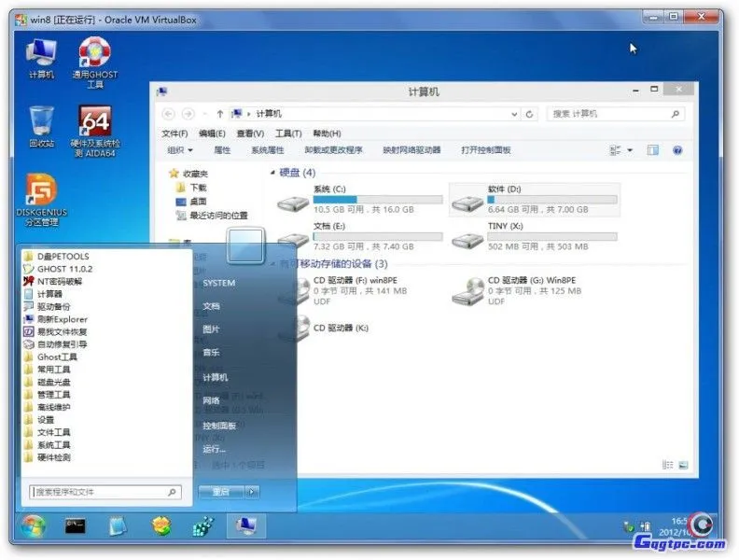This screenshot has height=560, width=739.
Task: Open the green cubes taskbar icon
Action: (x=203, y=526)
